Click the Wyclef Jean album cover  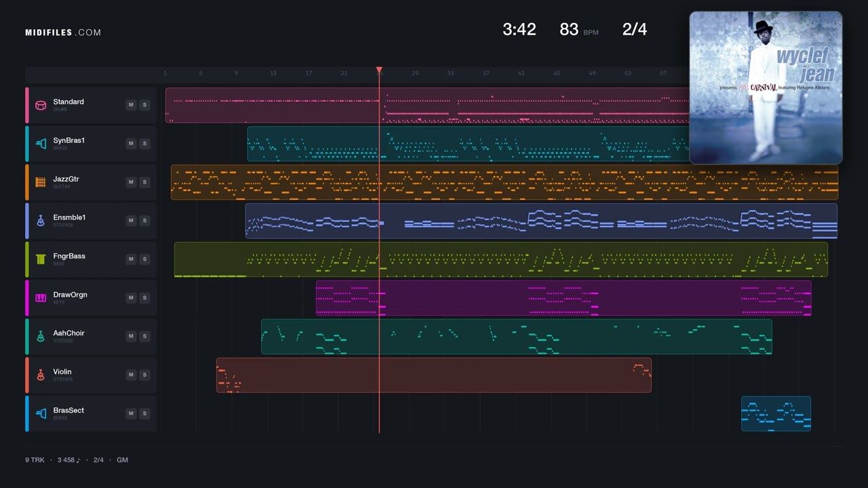click(x=766, y=87)
